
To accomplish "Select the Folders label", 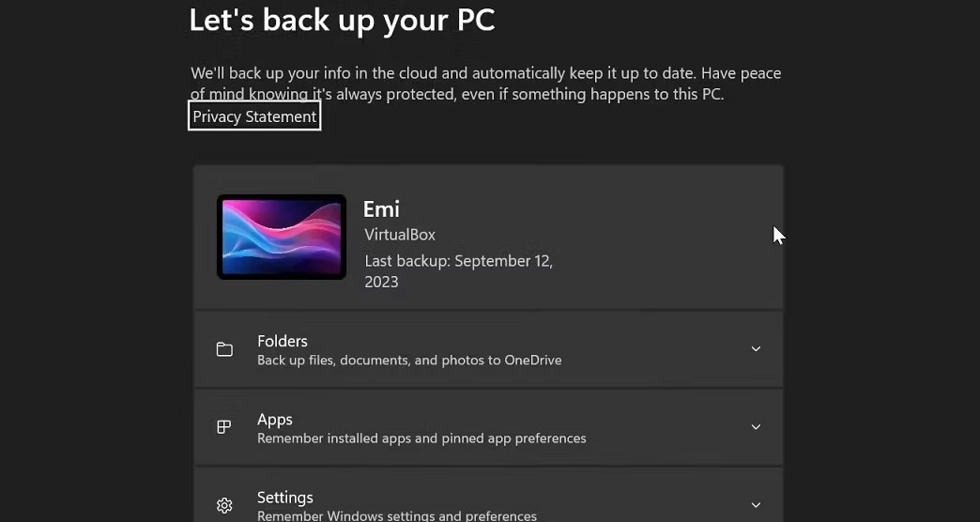I will click(283, 341).
